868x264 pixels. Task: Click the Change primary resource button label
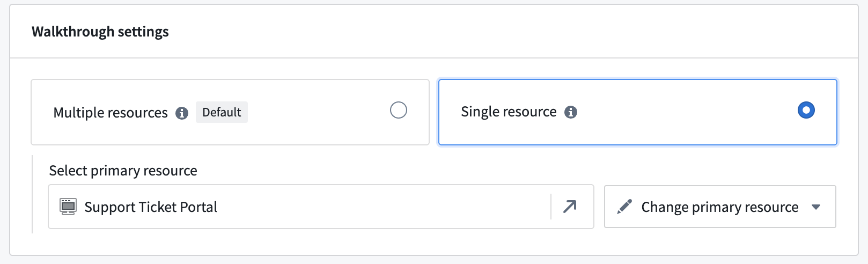point(719,207)
